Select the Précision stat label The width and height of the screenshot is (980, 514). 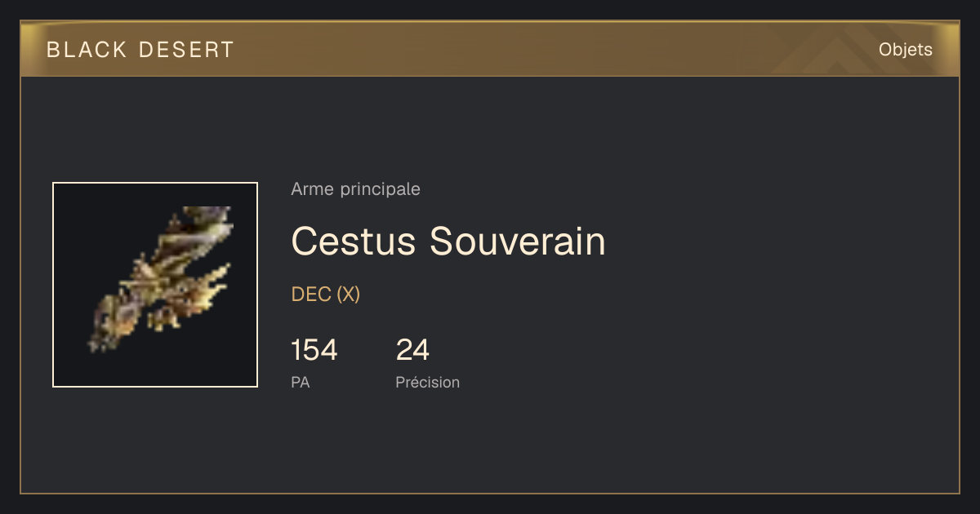[x=428, y=382]
